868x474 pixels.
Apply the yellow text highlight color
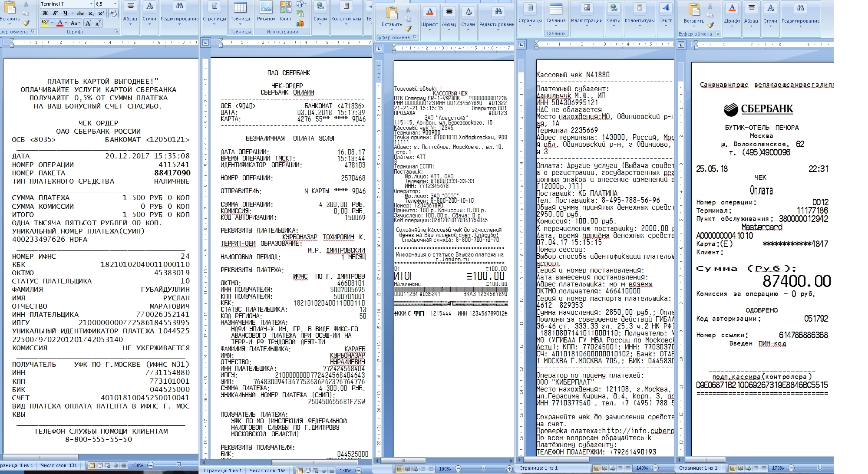click(x=45, y=23)
